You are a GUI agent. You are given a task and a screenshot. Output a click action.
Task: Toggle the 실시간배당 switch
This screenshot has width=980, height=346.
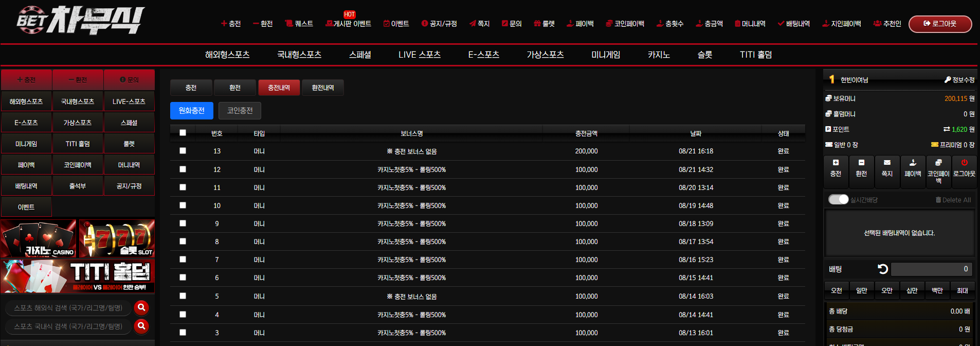point(838,199)
